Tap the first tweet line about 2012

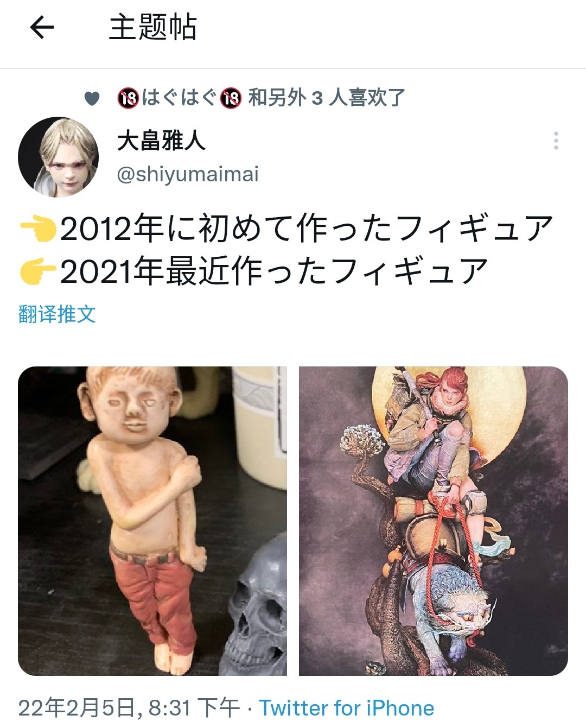coord(286,229)
